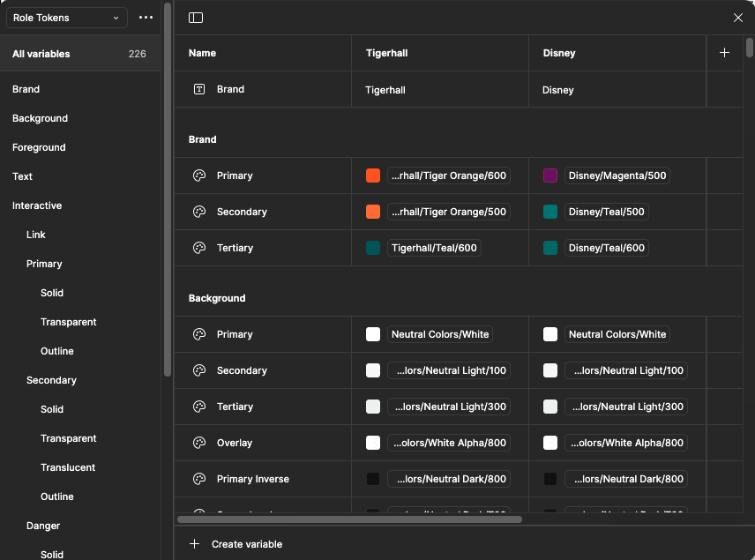Toggle the sidebar panel icon
The image size is (755, 560).
pos(196,18)
